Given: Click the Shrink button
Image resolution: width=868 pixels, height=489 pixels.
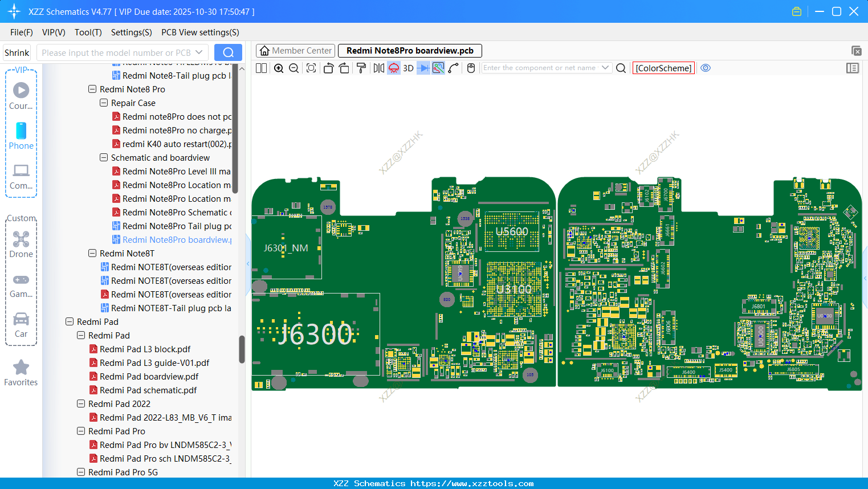Looking at the screenshot, I should pos(17,53).
